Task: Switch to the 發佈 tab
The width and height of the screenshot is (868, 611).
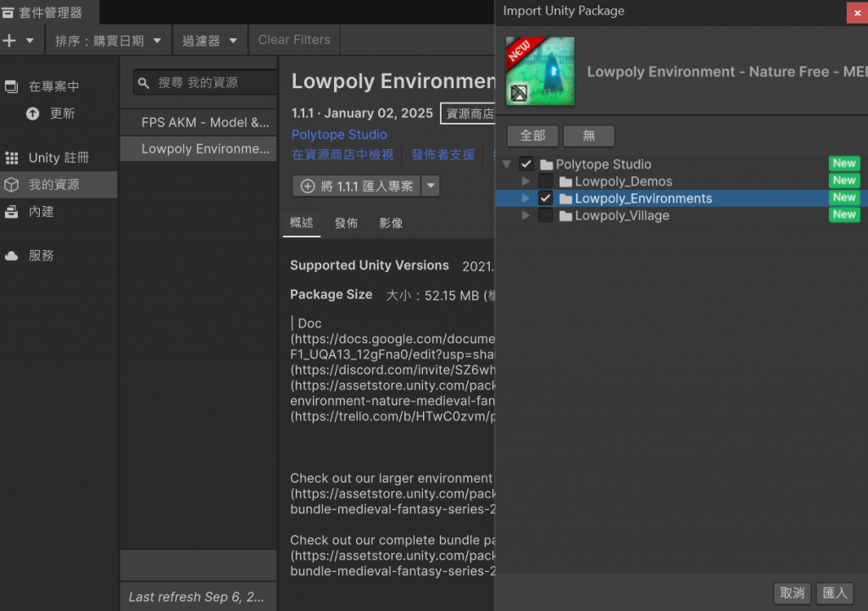Action: pos(346,223)
